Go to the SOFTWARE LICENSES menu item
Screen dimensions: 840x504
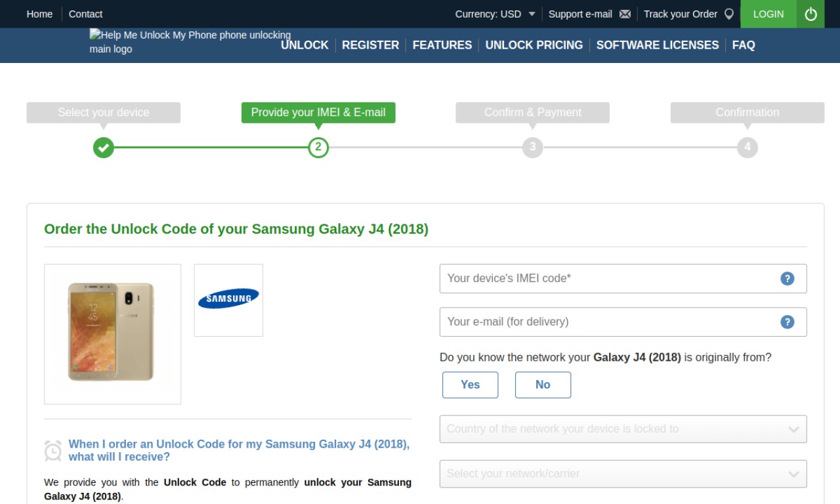click(658, 45)
